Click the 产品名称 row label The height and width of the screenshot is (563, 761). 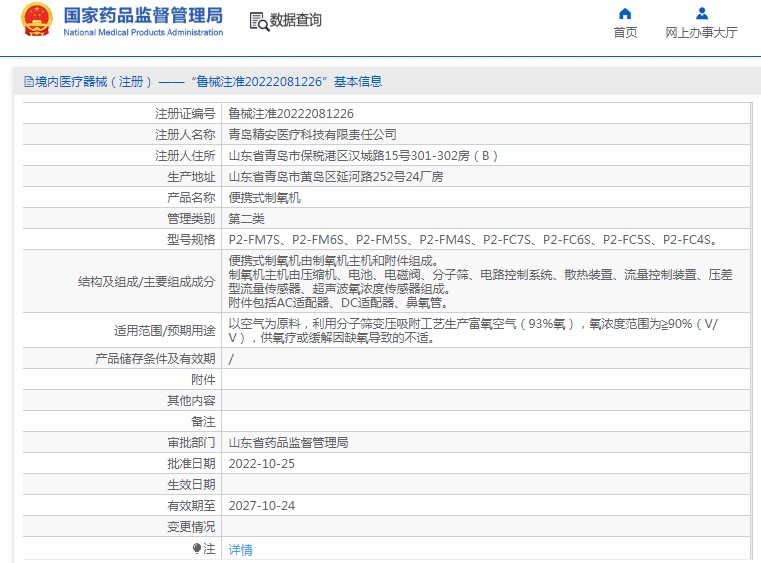(x=191, y=198)
